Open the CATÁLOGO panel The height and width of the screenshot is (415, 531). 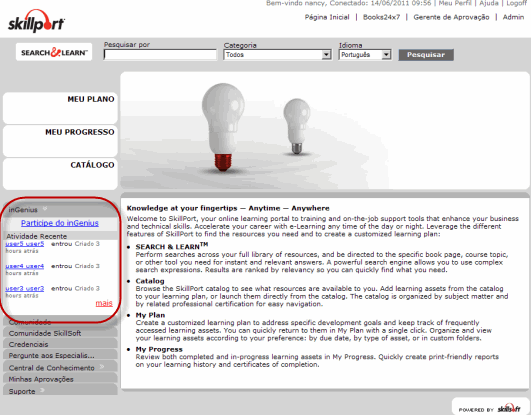(60, 174)
